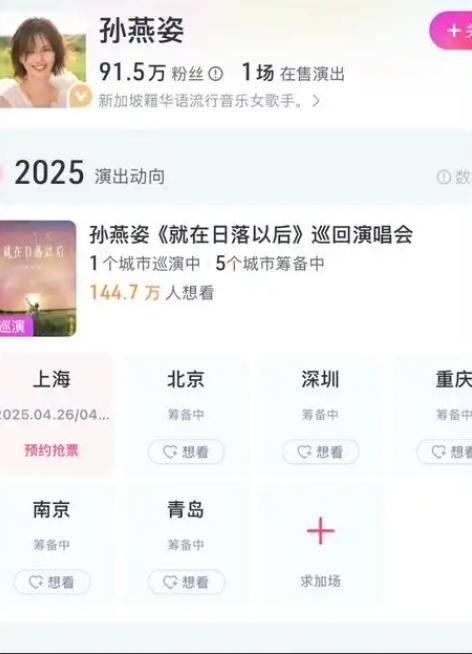This screenshot has width=472, height=654.
Task: Click the pink follow button at top right
Action: pos(451,30)
